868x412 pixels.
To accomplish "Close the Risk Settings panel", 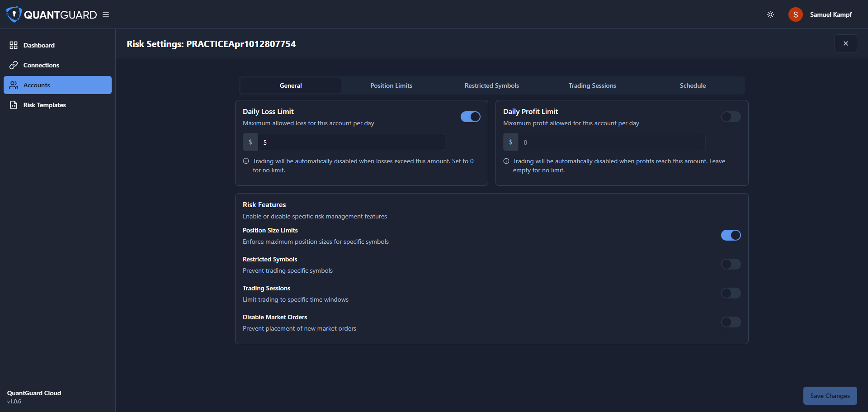I will tap(845, 43).
